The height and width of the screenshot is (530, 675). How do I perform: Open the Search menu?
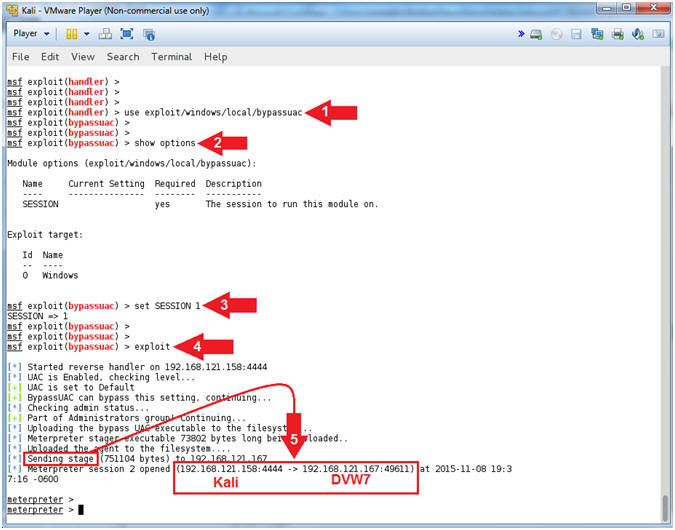click(x=123, y=57)
